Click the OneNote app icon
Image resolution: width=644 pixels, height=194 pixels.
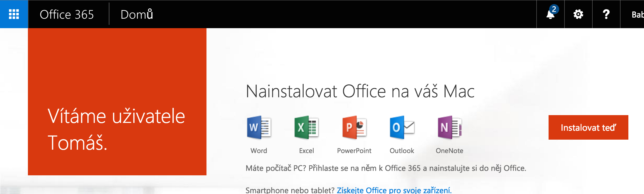coord(450,127)
